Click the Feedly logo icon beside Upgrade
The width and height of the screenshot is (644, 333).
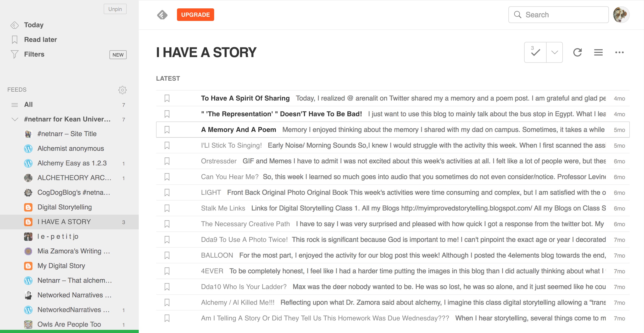click(162, 15)
